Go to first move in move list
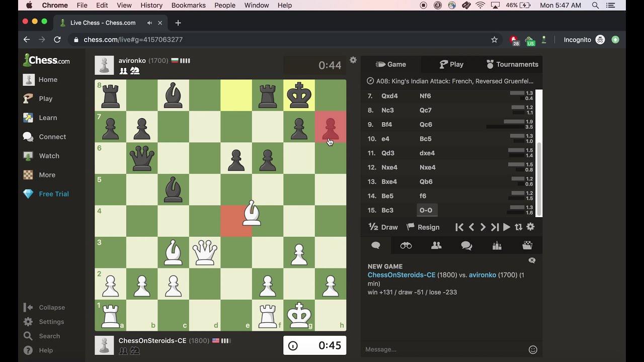644x362 pixels. 459,227
